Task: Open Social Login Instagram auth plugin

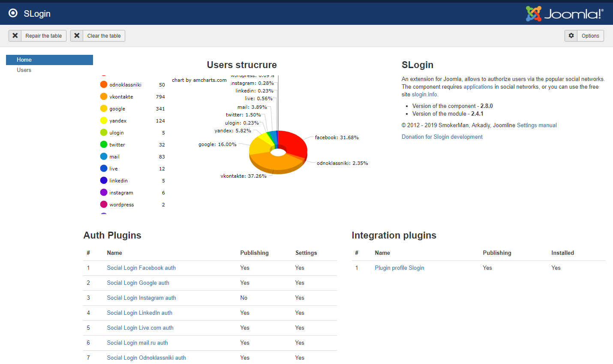Action: pyautogui.click(x=141, y=298)
